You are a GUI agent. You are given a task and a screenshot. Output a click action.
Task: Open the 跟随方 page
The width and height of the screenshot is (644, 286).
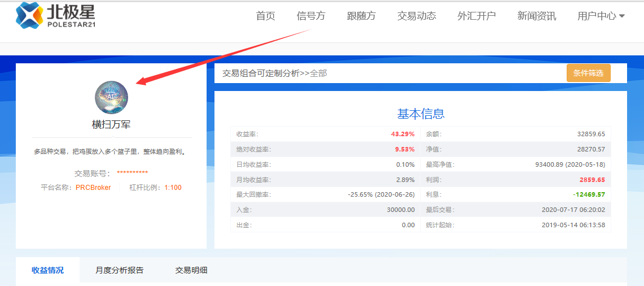coord(361,16)
